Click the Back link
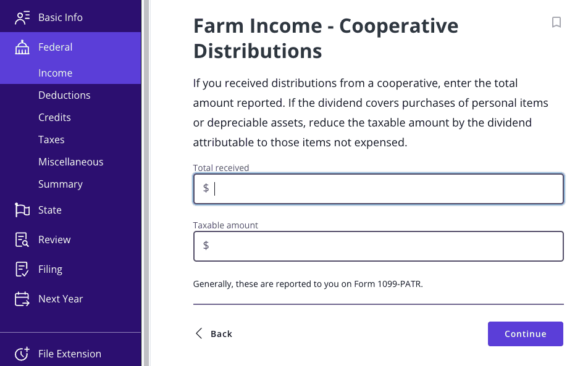 point(221,334)
